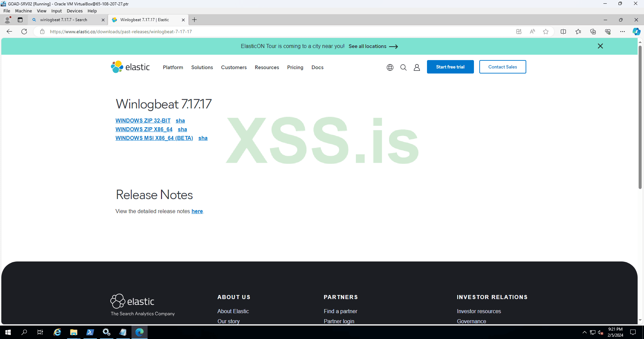Go back to the previous page in Edge
The image size is (644, 339).
[9, 32]
